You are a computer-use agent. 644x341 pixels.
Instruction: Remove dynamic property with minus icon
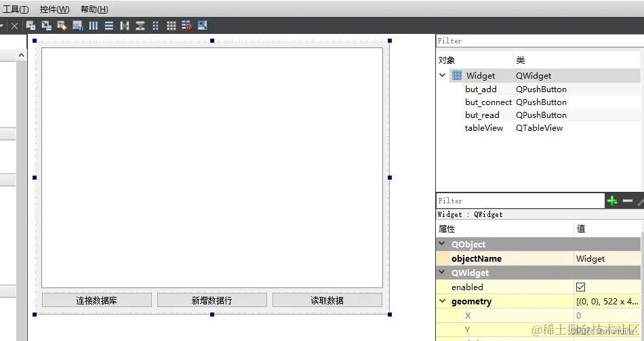pyautogui.click(x=628, y=201)
